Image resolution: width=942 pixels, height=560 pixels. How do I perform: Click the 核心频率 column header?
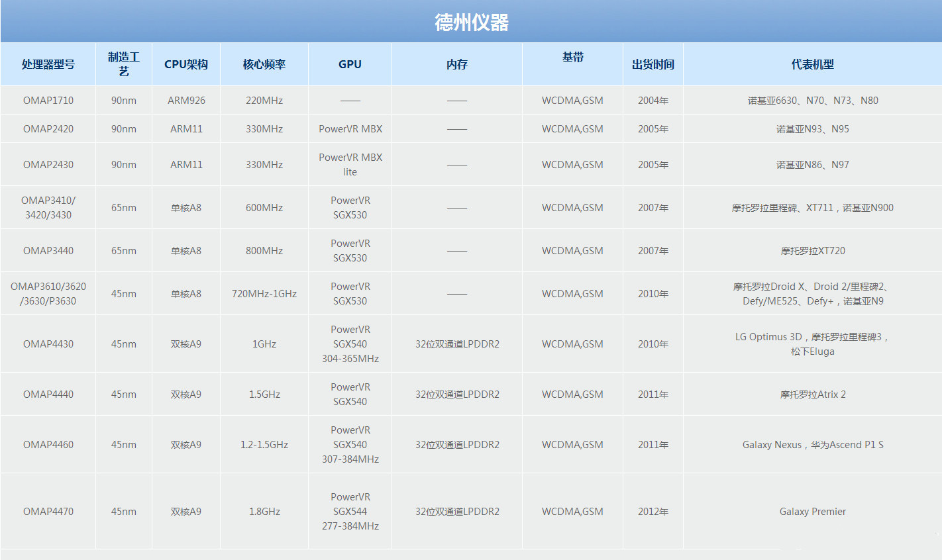[264, 64]
